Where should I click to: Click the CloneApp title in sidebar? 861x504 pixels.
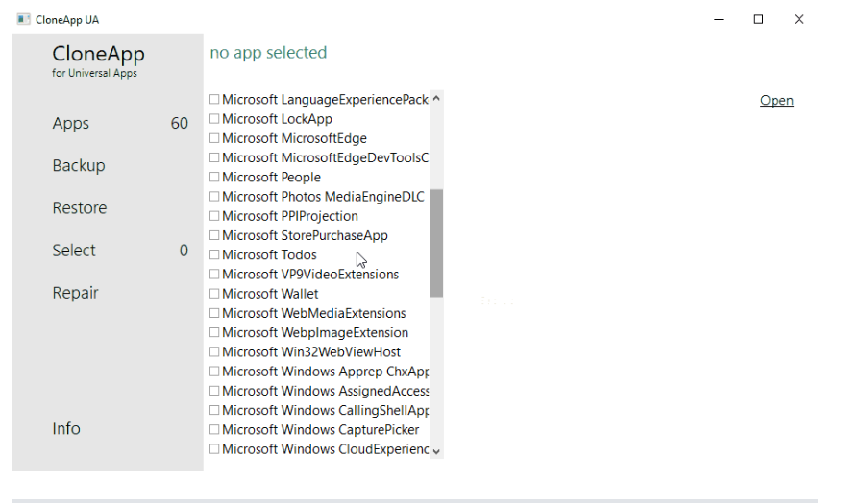click(98, 54)
